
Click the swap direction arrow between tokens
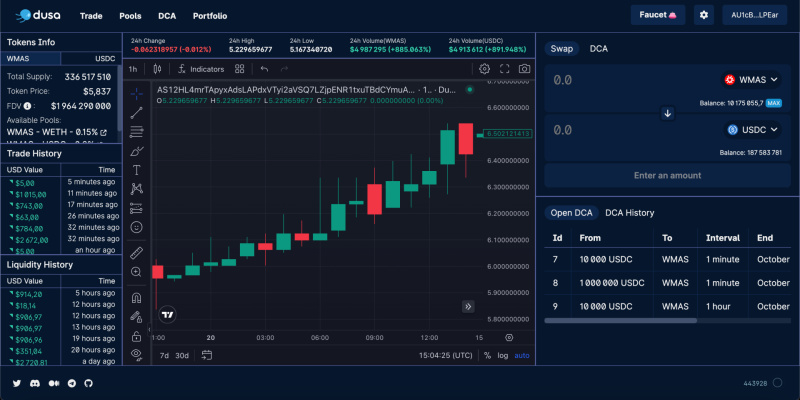click(x=668, y=113)
